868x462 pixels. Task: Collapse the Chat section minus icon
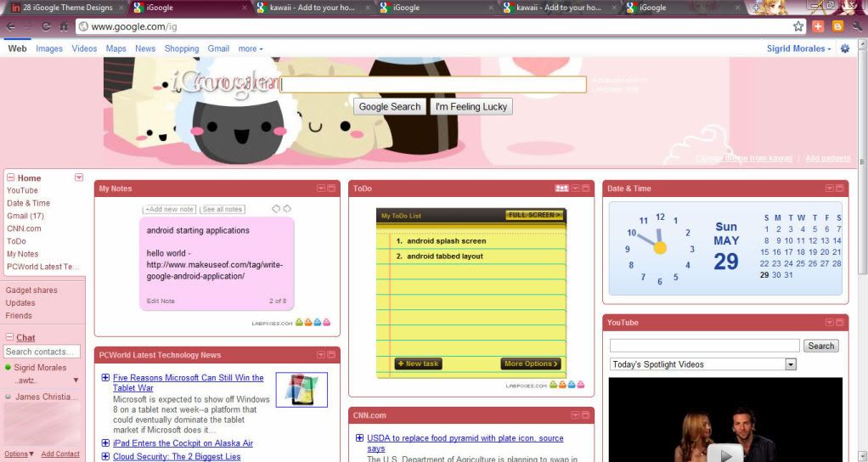9,337
